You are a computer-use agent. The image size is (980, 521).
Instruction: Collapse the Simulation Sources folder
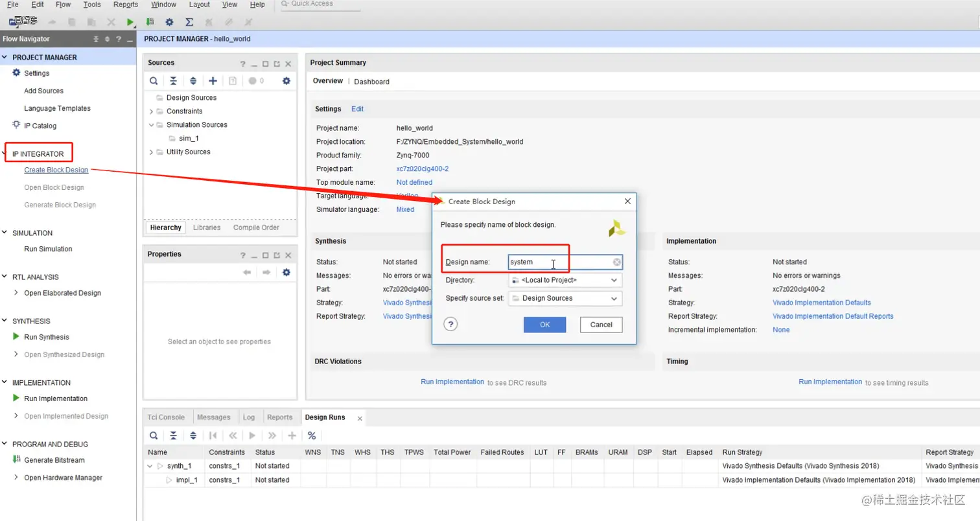(151, 124)
